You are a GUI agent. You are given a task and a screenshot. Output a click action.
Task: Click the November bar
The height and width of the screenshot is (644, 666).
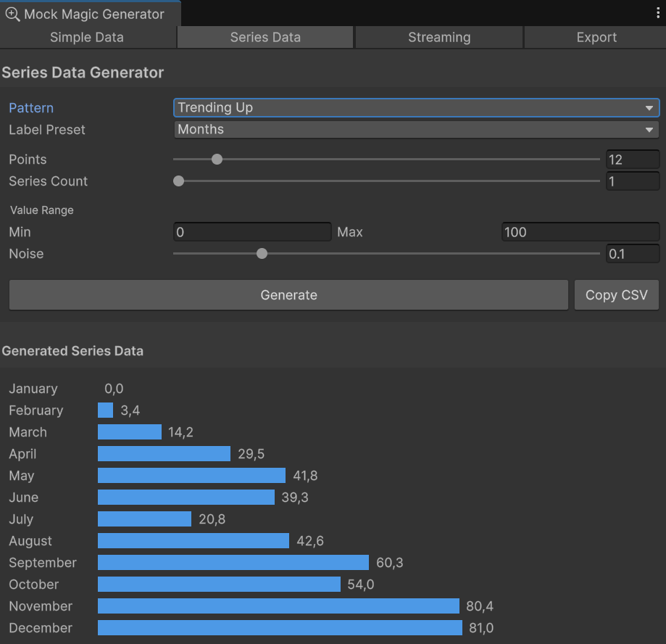click(278, 606)
